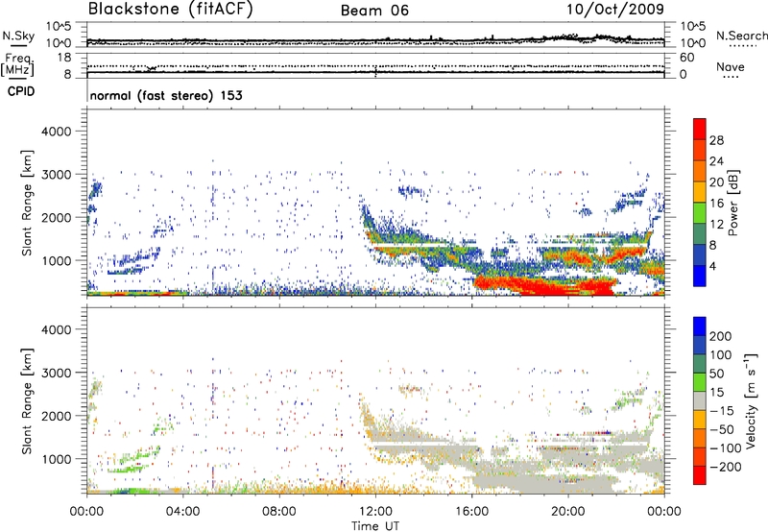Click the blue segment of velocity color bar
The width and height of the screenshot is (768, 532).
coord(700,326)
